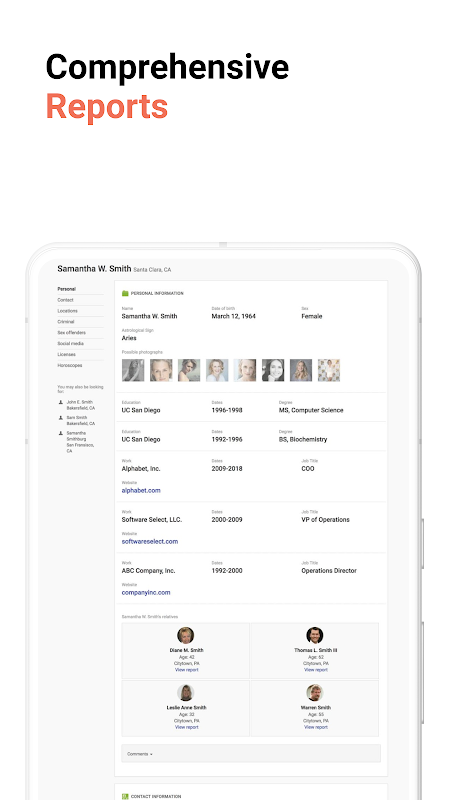Click Leslie Anne Smith's avatar photo
450x800 pixels.
click(x=186, y=693)
